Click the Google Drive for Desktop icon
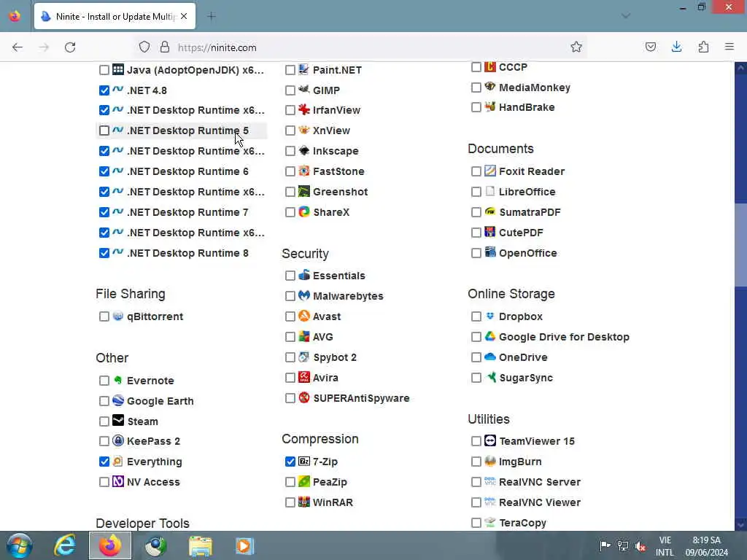This screenshot has width=747, height=560. (490, 336)
